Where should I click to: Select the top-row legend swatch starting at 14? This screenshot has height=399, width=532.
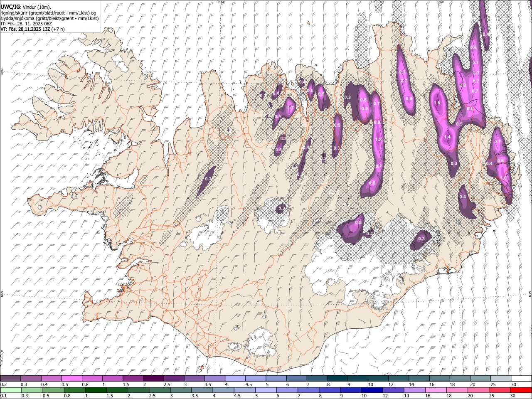(419, 379)
